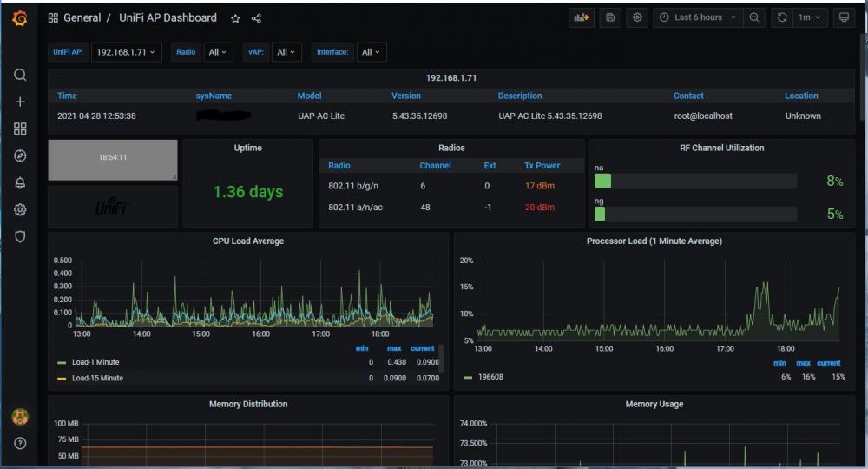Open the CPU Load Average panel title menu
This screenshot has width=868, height=469.
pos(247,241)
